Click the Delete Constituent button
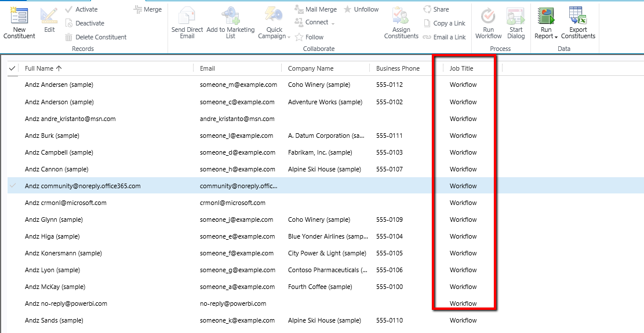 pyautogui.click(x=96, y=37)
